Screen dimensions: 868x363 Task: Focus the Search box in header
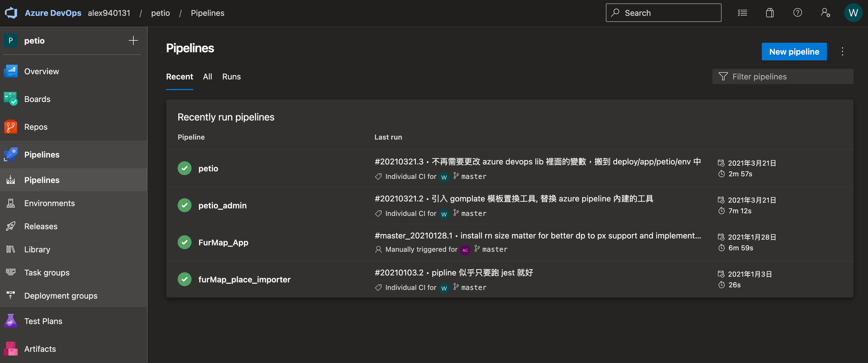664,13
